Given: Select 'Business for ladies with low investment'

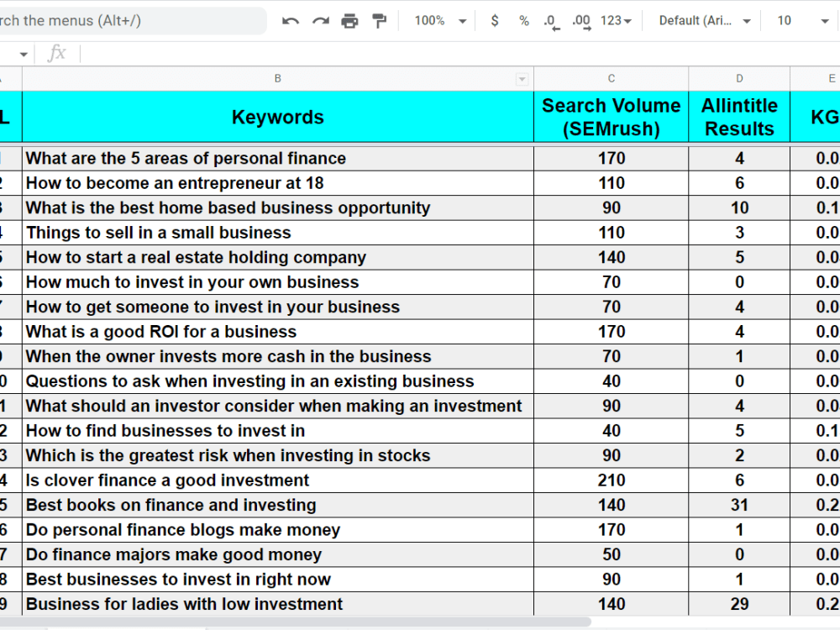Looking at the screenshot, I should (x=277, y=604).
